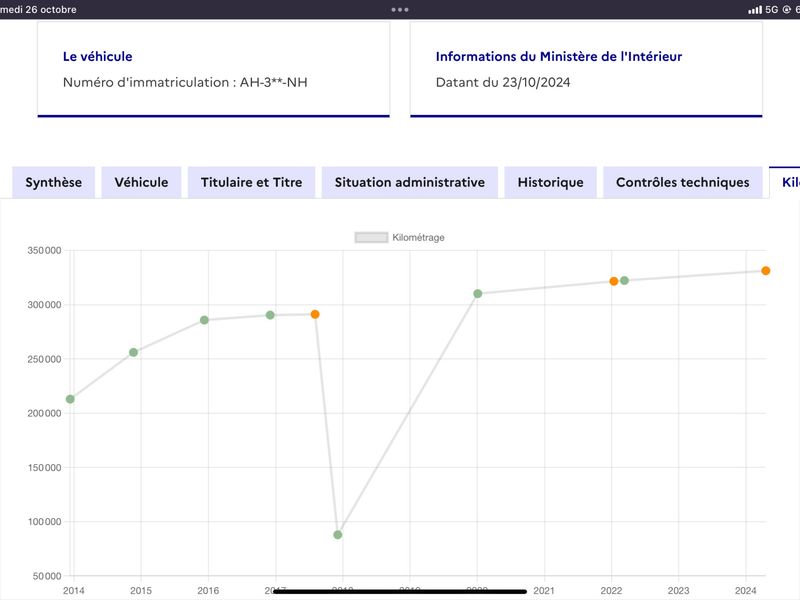Go to the Contrôles techniques tab

click(683, 182)
